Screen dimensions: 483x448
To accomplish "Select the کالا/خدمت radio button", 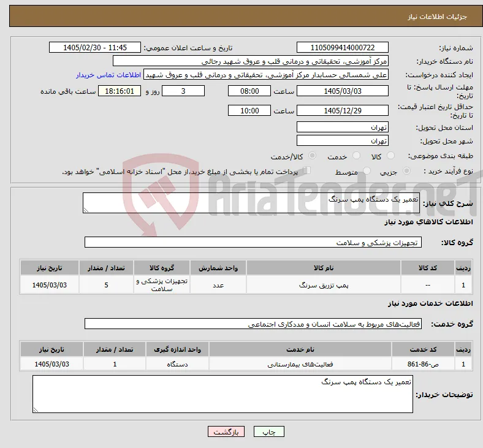I will [x=313, y=156].
